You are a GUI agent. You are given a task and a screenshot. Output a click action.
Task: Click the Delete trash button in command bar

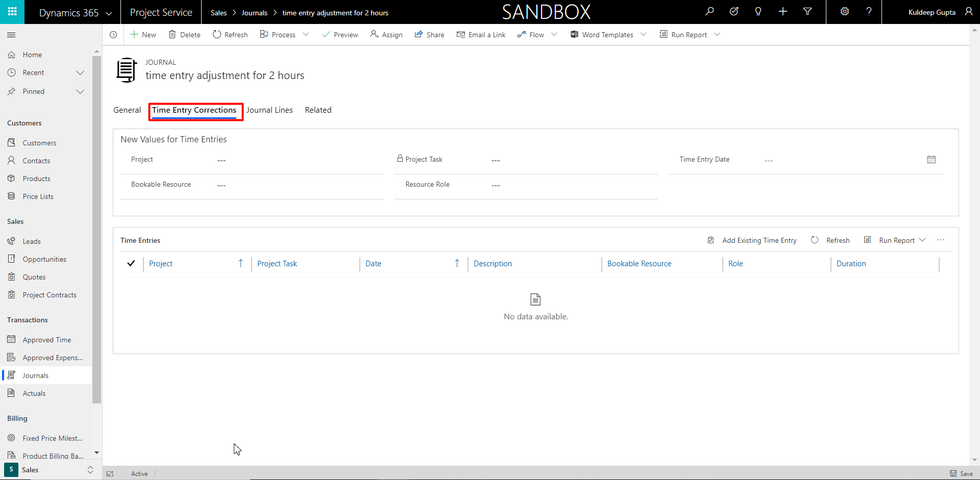click(184, 35)
